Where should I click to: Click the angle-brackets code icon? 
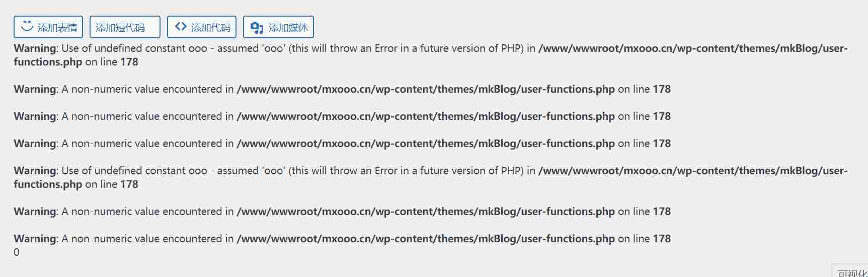[181, 27]
